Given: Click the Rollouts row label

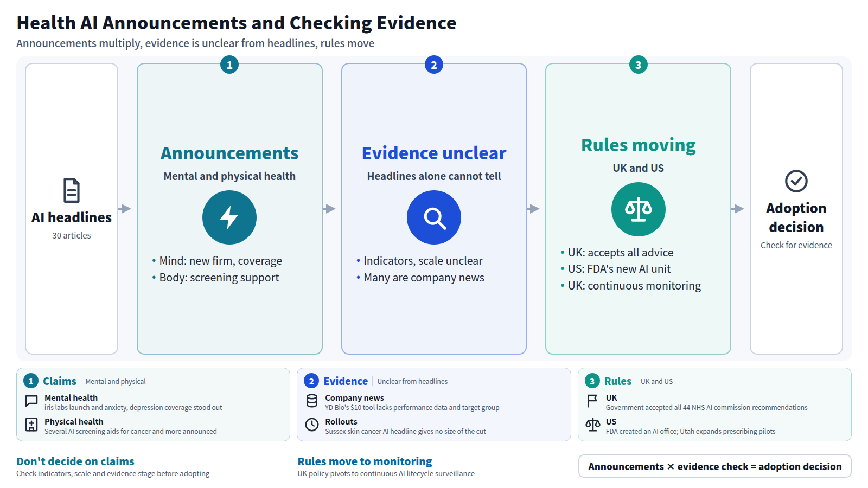Looking at the screenshot, I should [x=341, y=422].
